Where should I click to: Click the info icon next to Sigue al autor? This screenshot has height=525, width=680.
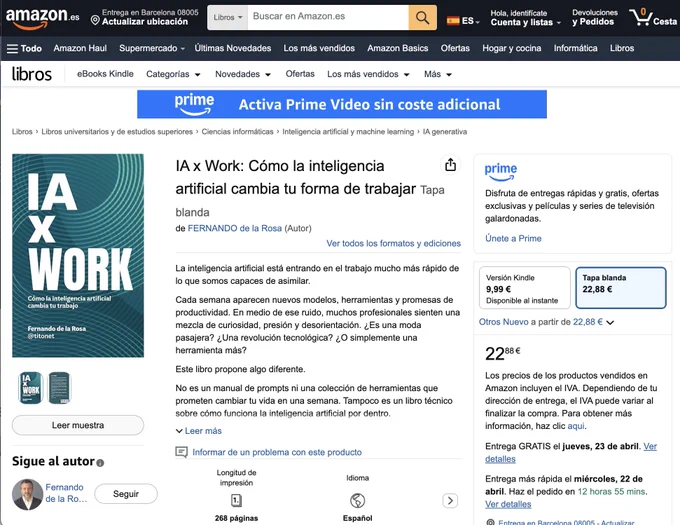point(100,463)
